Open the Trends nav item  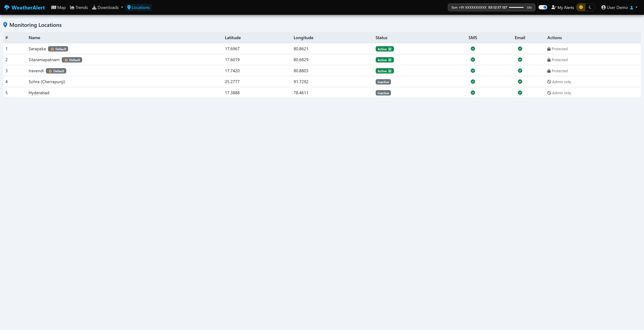pyautogui.click(x=79, y=8)
